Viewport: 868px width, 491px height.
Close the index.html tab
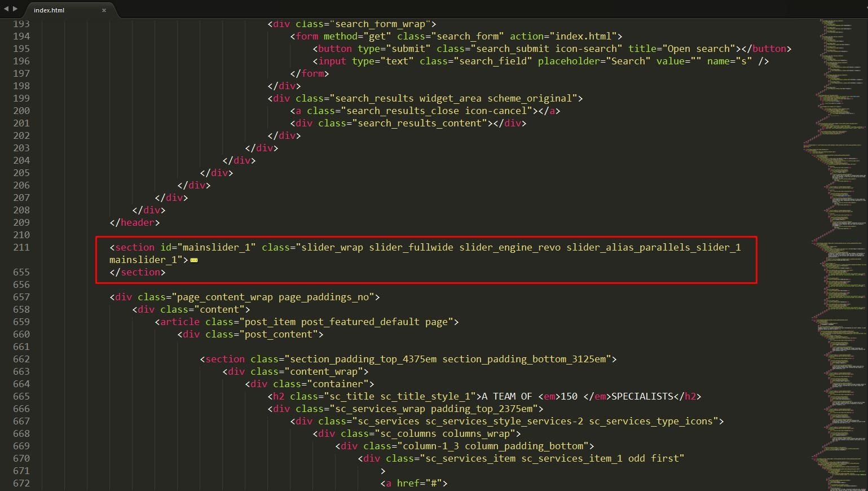(104, 10)
